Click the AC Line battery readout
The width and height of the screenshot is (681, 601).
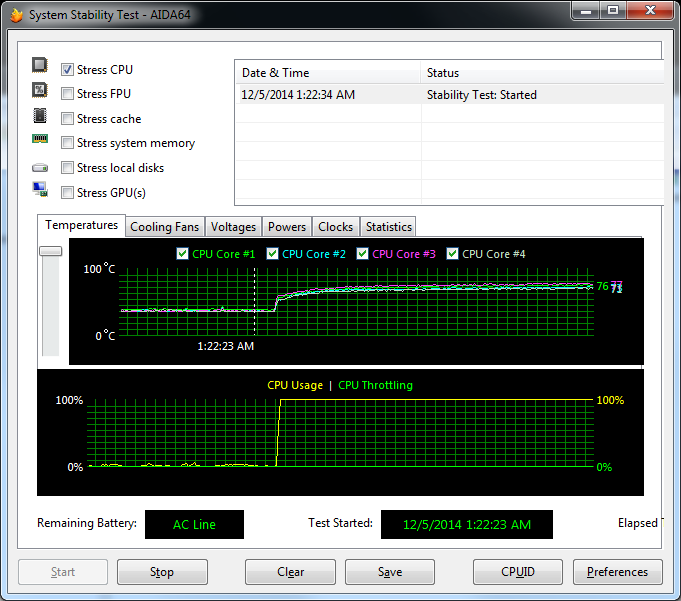point(194,524)
